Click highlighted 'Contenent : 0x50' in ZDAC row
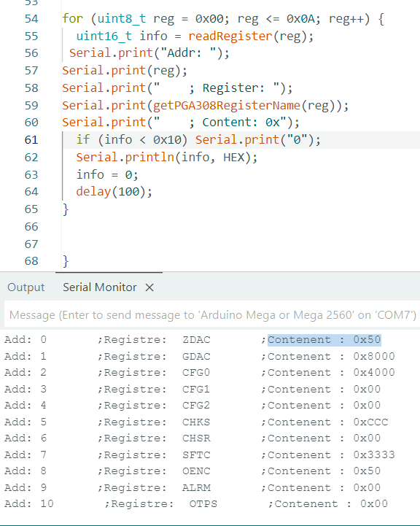 click(324, 340)
